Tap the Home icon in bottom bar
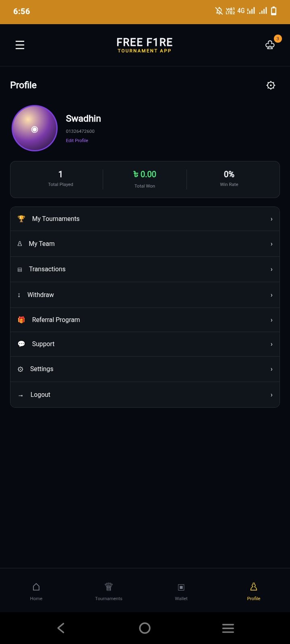 (x=36, y=587)
